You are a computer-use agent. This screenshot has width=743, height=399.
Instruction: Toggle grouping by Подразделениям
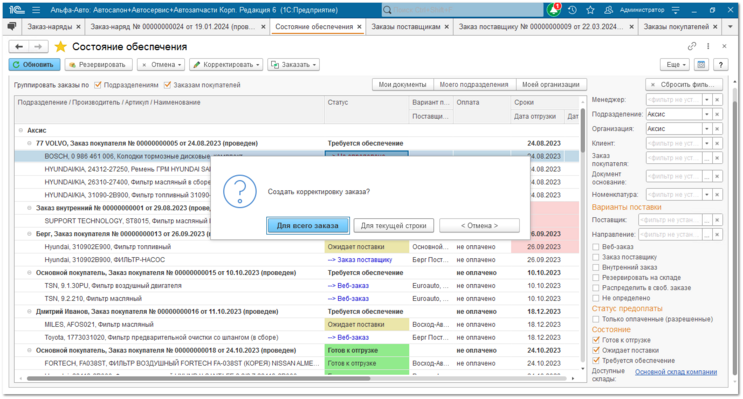pyautogui.click(x=98, y=85)
